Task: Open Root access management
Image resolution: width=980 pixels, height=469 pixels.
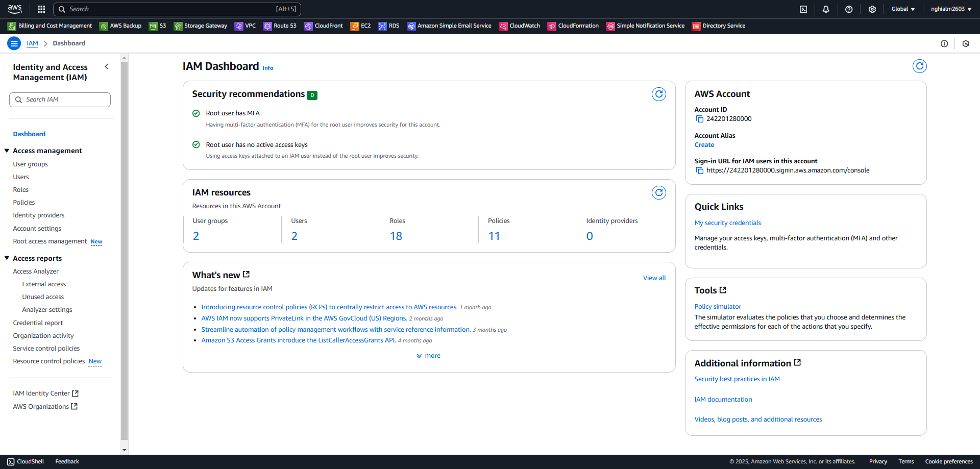Action: (50, 241)
